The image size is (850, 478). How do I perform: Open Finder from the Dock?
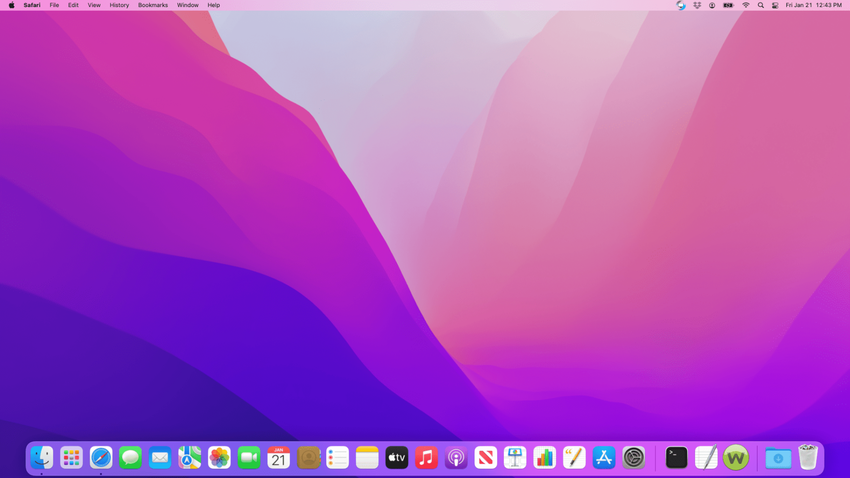[42, 457]
